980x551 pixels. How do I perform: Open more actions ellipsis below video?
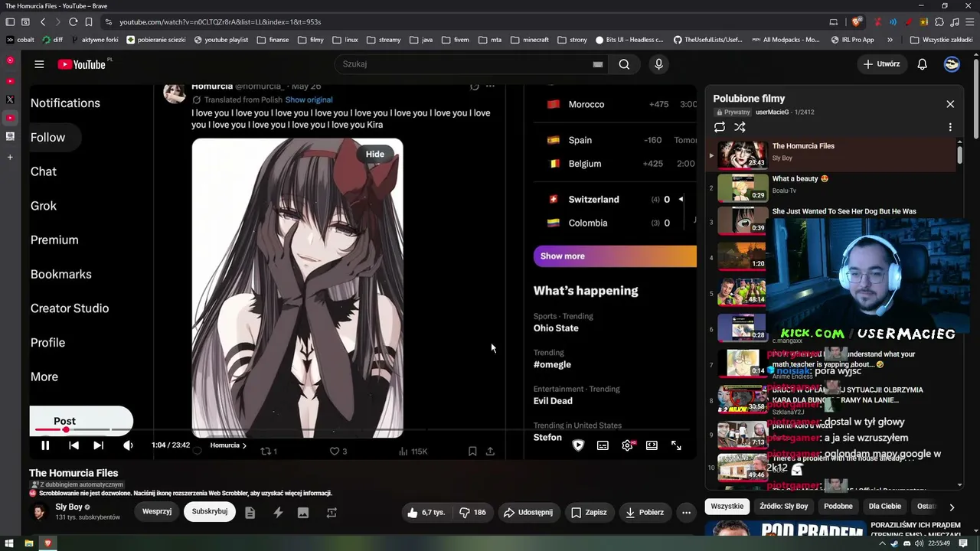coord(687,513)
